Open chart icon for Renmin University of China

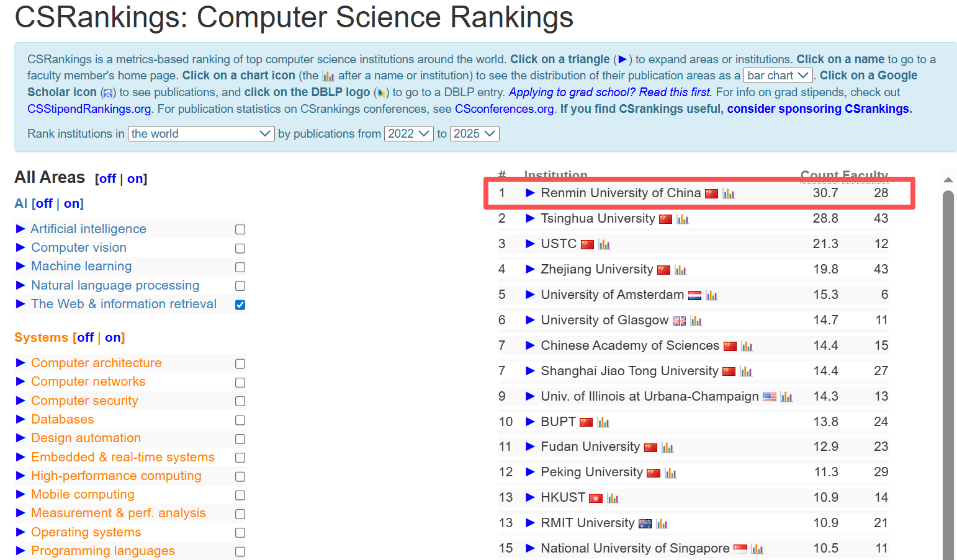[729, 194]
